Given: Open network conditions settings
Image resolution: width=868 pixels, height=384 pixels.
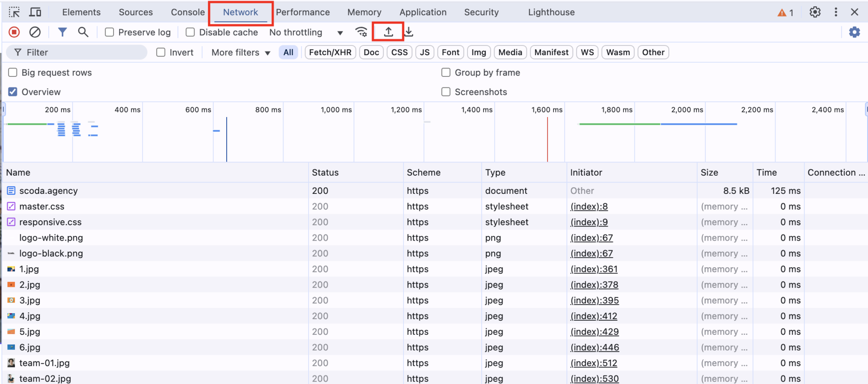Looking at the screenshot, I should [x=361, y=32].
